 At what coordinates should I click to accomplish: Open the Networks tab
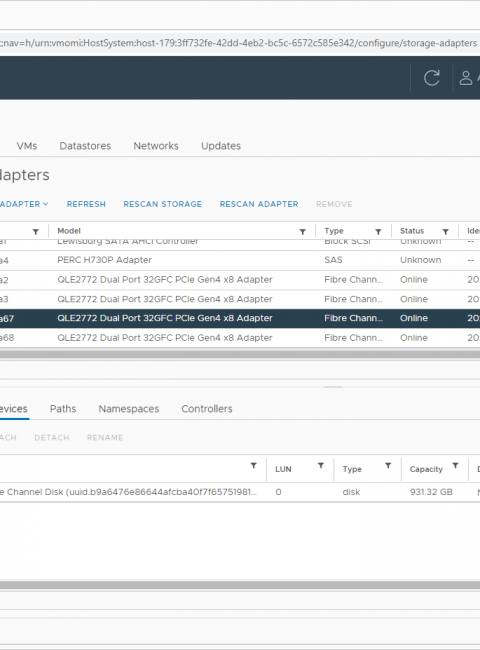click(x=156, y=146)
